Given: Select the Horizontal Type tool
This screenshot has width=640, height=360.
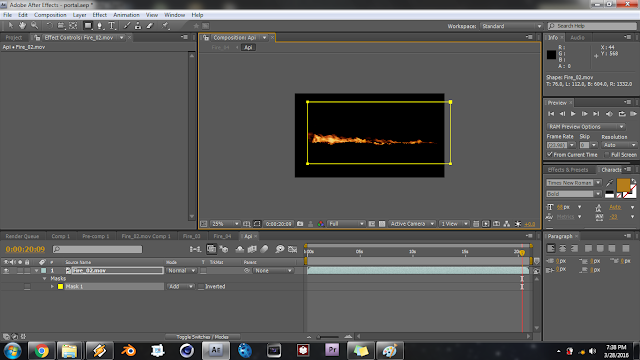Looking at the screenshot, I should pyautogui.click(x=111, y=26).
